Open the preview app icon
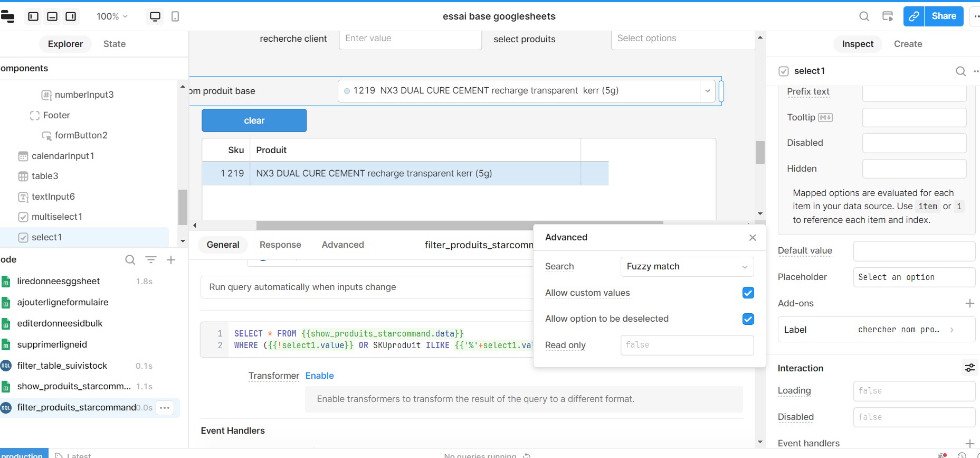 pyautogui.click(x=888, y=16)
